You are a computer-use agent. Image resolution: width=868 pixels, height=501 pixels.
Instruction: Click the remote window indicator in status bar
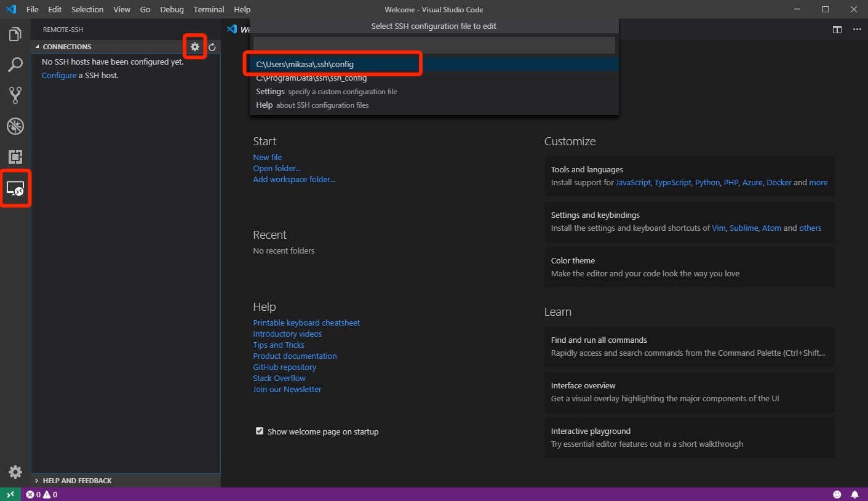coord(10,494)
